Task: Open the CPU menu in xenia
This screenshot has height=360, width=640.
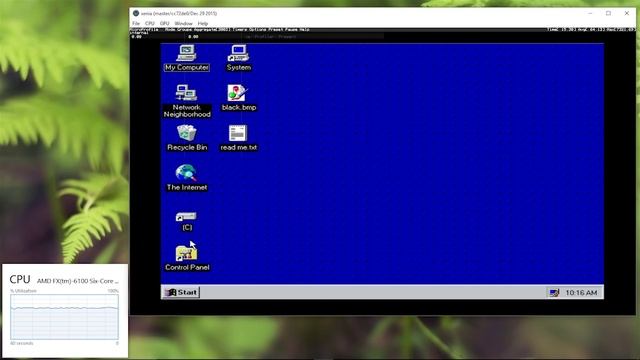Action: point(150,24)
